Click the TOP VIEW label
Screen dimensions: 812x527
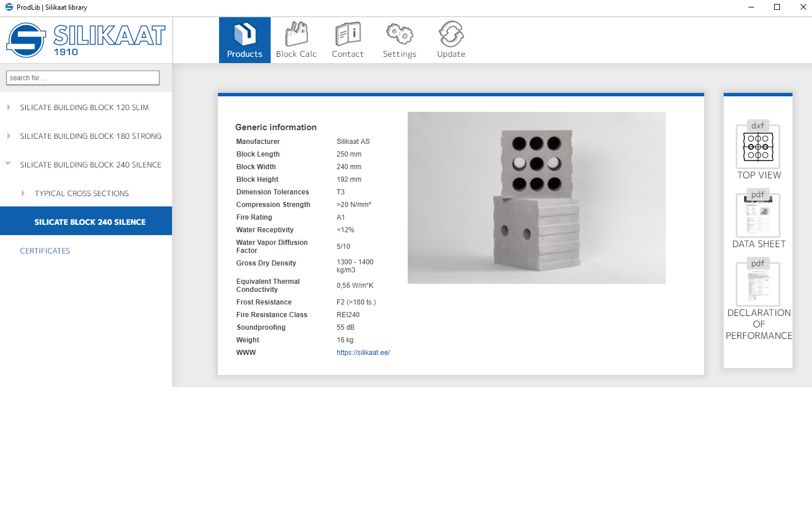coord(759,175)
